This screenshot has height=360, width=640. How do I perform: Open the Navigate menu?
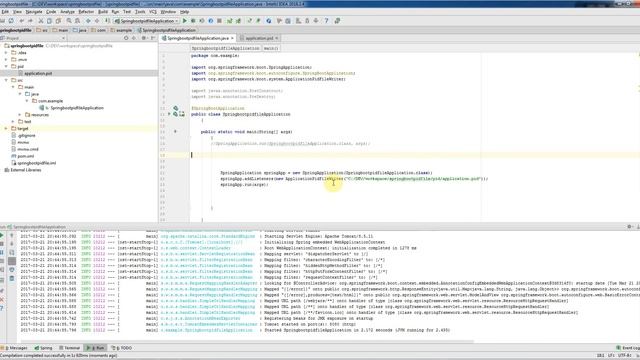coord(34,12)
